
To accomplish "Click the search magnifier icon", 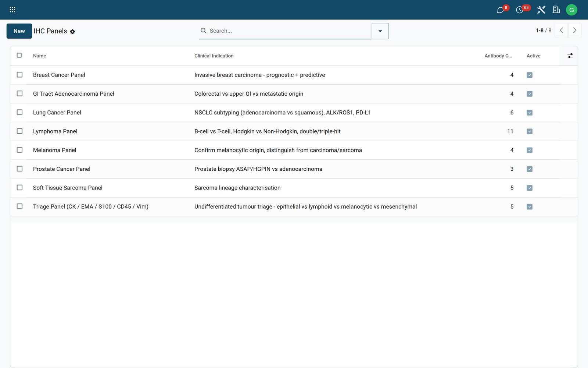I will click(203, 31).
